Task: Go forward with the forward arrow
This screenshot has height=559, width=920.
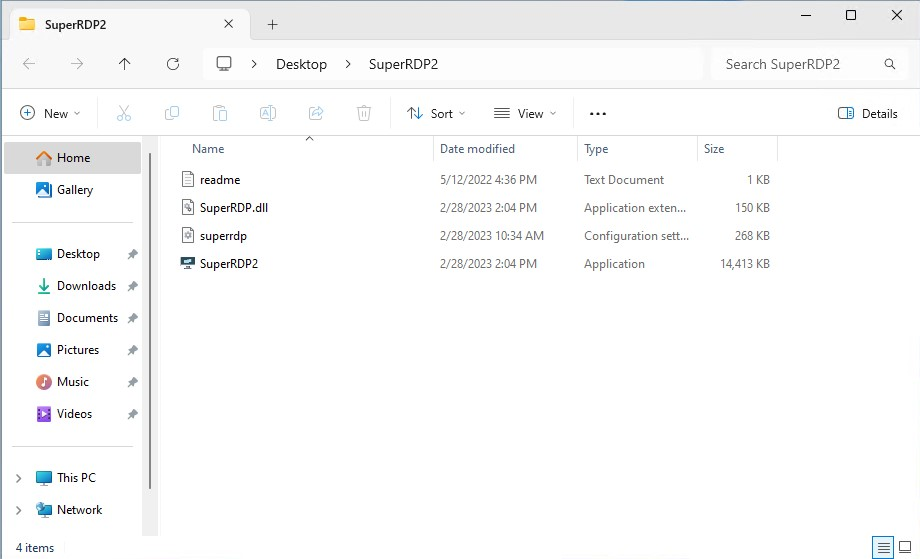Action: coord(77,64)
